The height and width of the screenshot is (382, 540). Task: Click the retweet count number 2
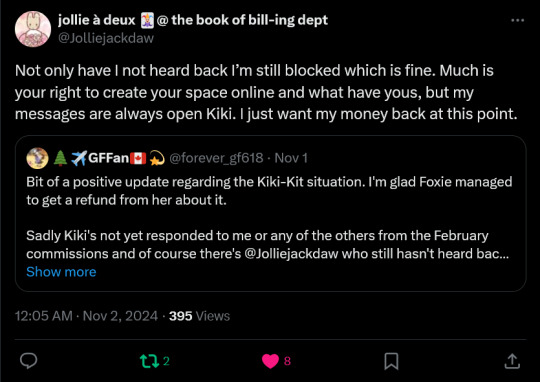click(x=166, y=361)
